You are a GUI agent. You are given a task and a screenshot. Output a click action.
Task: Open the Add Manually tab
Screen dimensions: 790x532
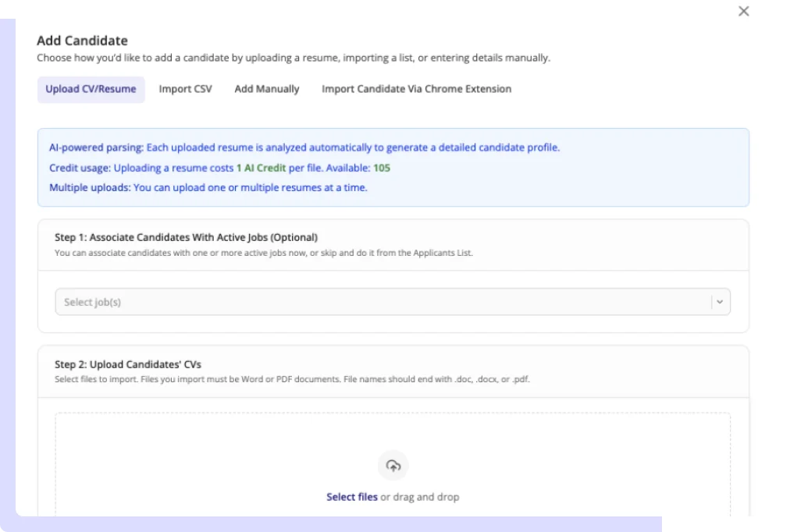(x=266, y=89)
